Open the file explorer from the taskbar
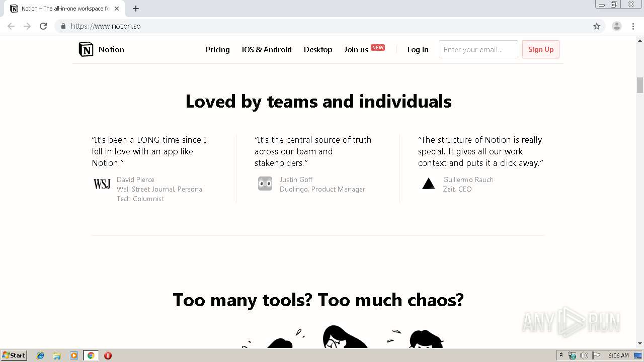The image size is (644, 362). click(x=57, y=355)
